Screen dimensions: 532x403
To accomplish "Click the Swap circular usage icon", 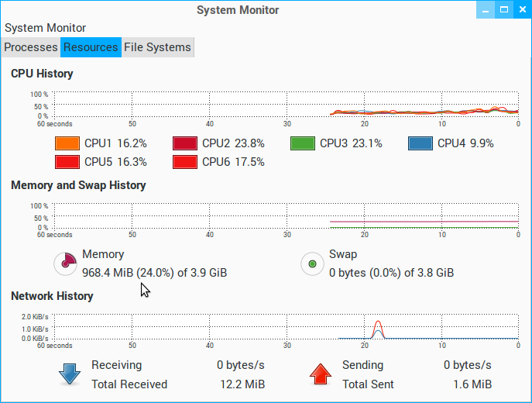I will (312, 263).
